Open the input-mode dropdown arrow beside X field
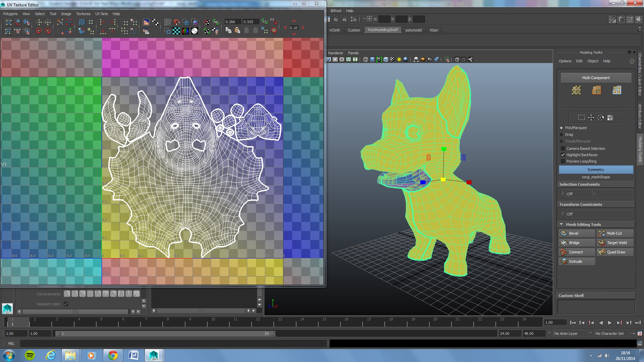 (x=364, y=19)
